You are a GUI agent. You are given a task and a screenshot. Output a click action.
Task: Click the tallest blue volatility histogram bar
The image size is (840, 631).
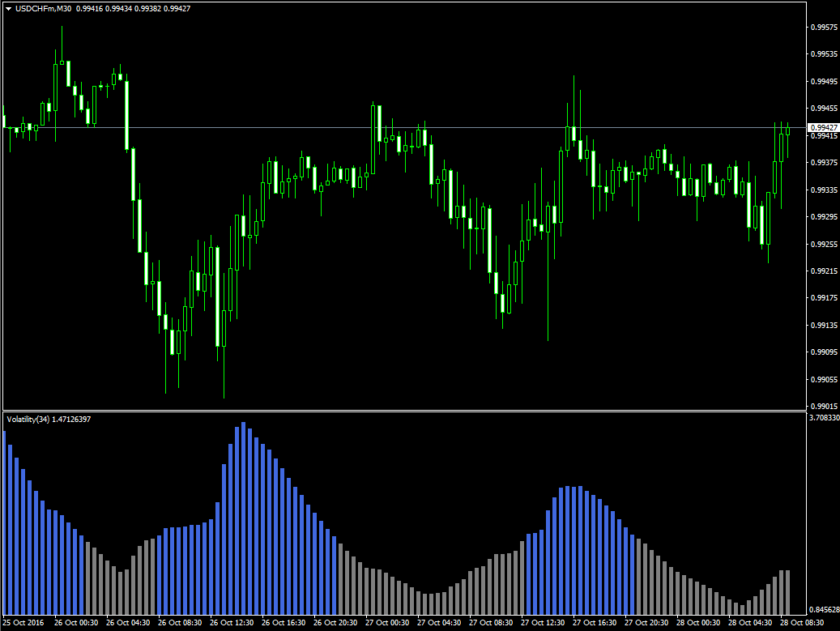click(244, 518)
